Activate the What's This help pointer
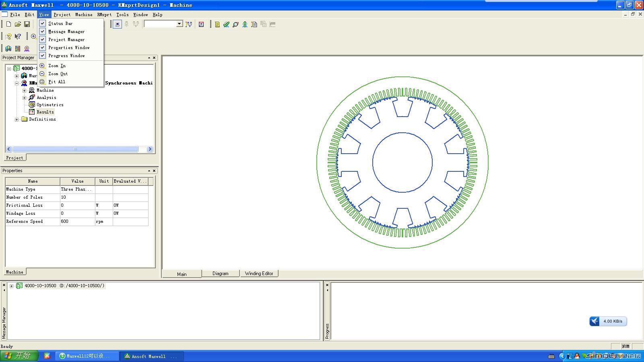 (18, 36)
